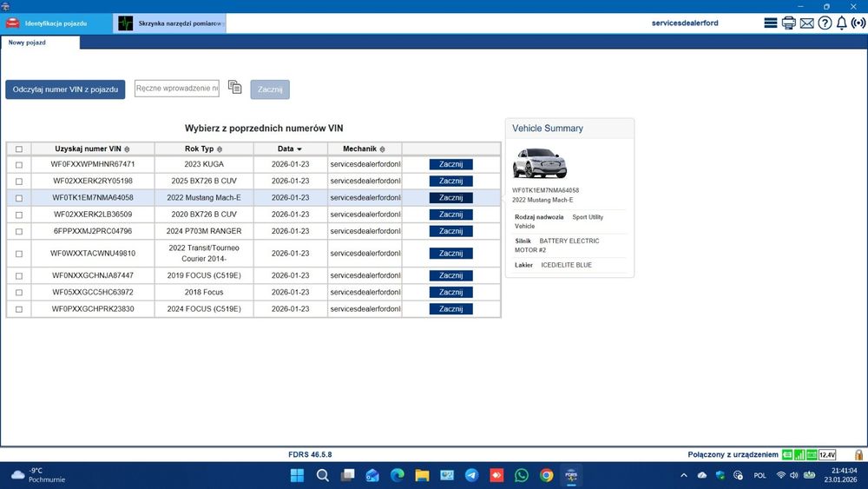The width and height of the screenshot is (868, 489).
Task: Switch to Skrzynka narzędzi pomiarowych tab
Action: 169,23
